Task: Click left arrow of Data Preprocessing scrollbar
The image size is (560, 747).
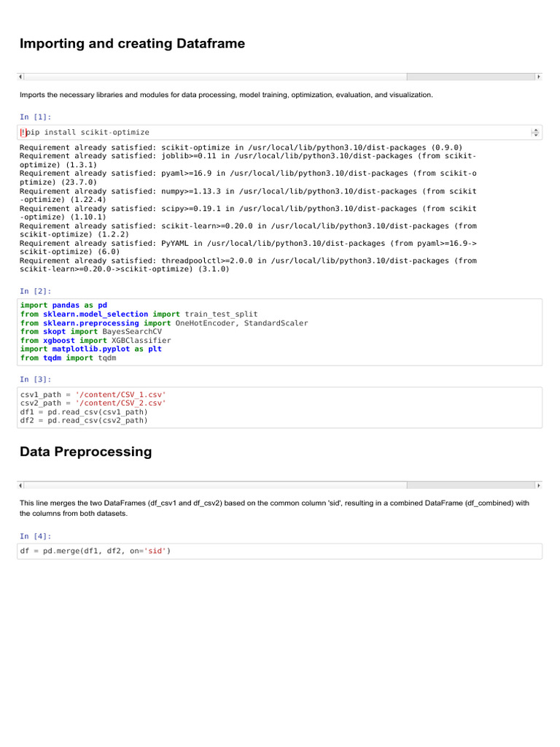Action: (x=20, y=485)
